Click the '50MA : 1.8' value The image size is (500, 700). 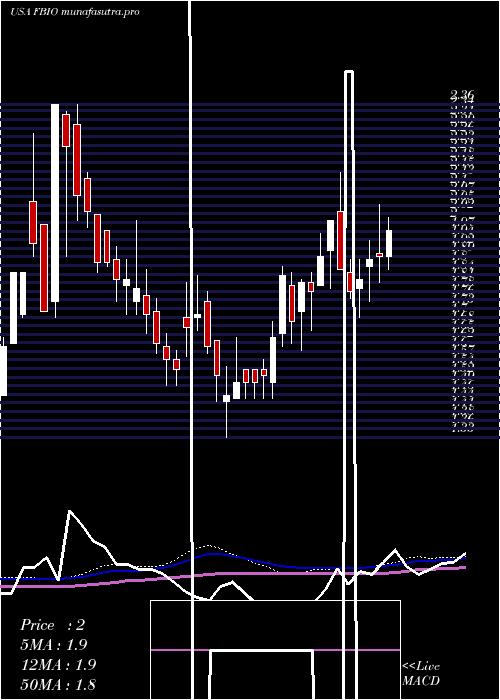click(58, 684)
